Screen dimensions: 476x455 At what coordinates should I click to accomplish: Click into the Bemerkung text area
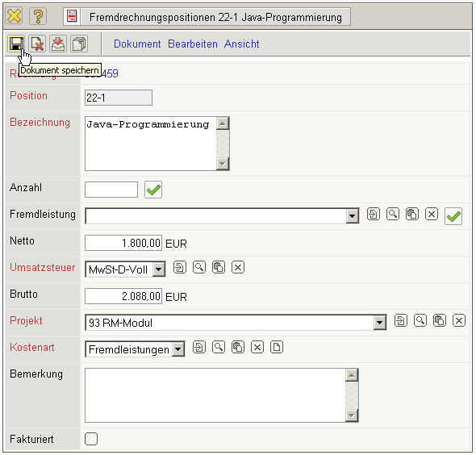(x=215, y=395)
